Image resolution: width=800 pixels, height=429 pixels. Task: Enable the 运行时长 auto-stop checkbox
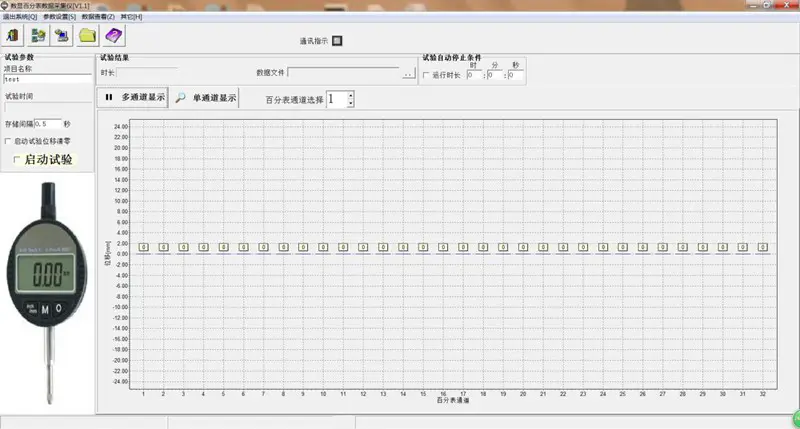click(x=426, y=75)
